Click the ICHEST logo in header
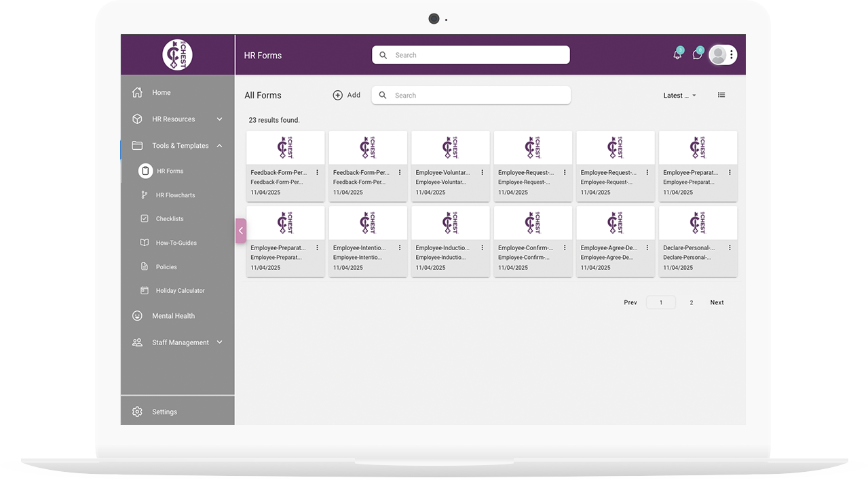The height and width of the screenshot is (480, 868). pyautogui.click(x=178, y=55)
